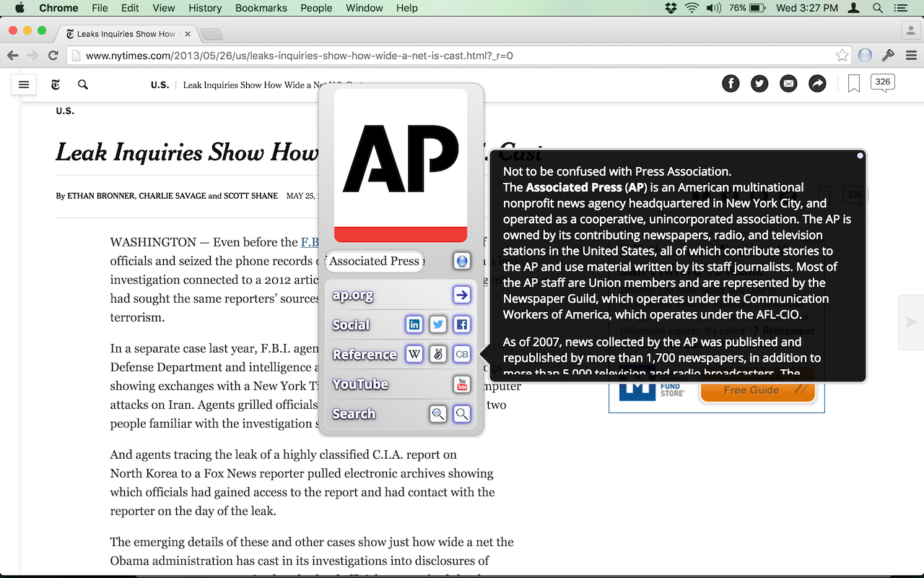
Task: Click the Dropbox menu bar icon
Action: tap(671, 8)
